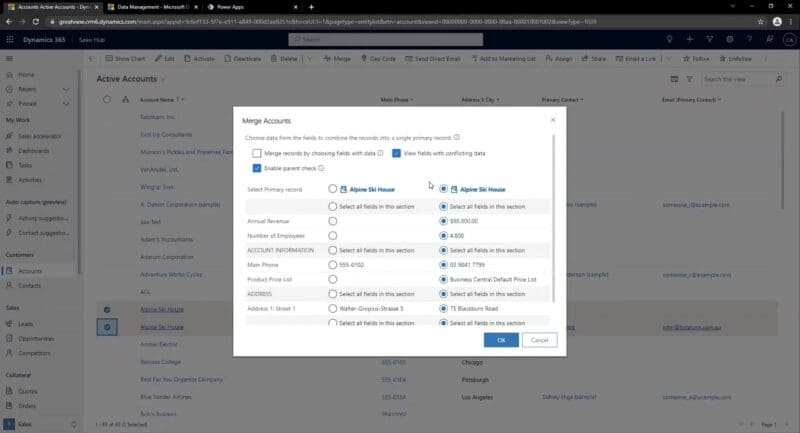Click the Edit command with pencil icon
This screenshot has height=433, width=800.
pyautogui.click(x=164, y=59)
